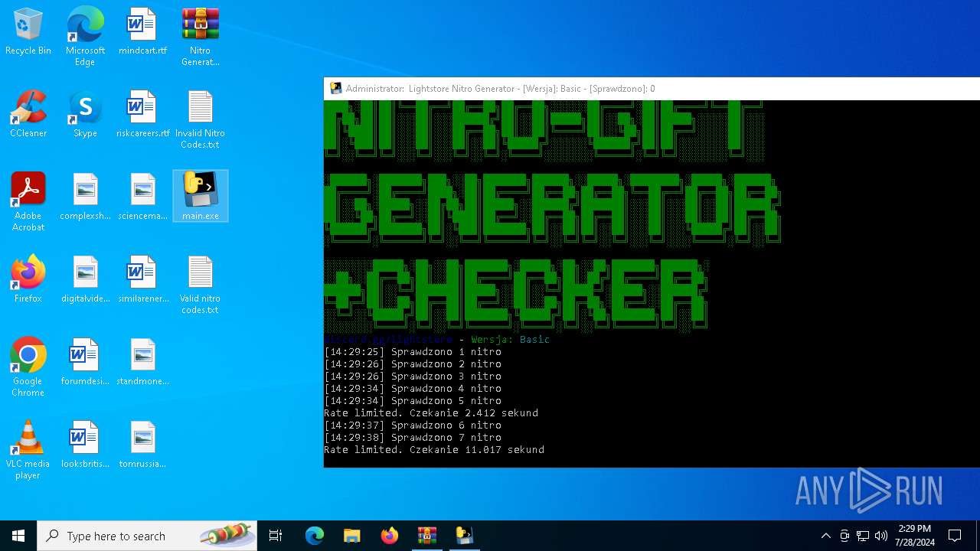980x551 pixels.
Task: Open Firefox desktop shortcut
Action: (28, 279)
